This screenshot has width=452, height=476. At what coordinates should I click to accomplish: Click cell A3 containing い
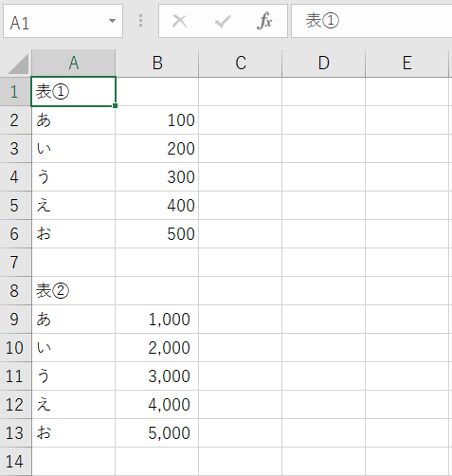pos(74,149)
